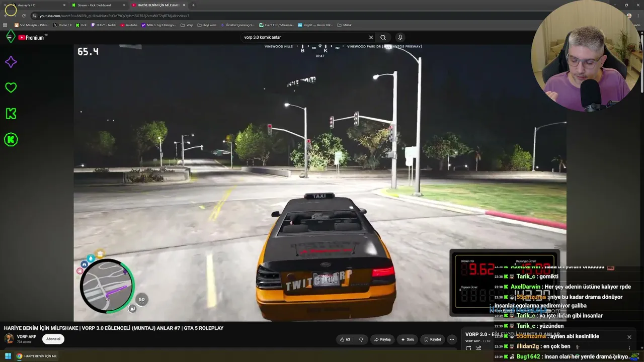Open the Home / X bookmark

coord(63,25)
